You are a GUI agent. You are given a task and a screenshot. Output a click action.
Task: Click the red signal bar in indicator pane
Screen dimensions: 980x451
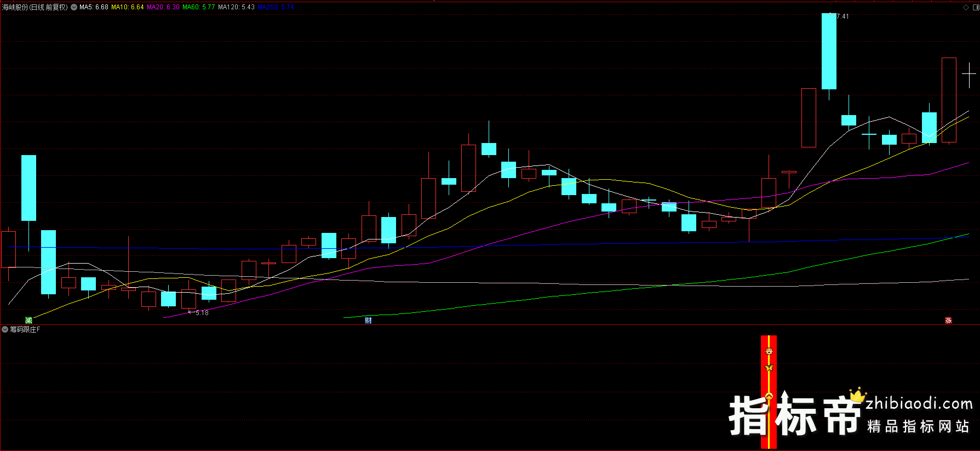point(769,392)
